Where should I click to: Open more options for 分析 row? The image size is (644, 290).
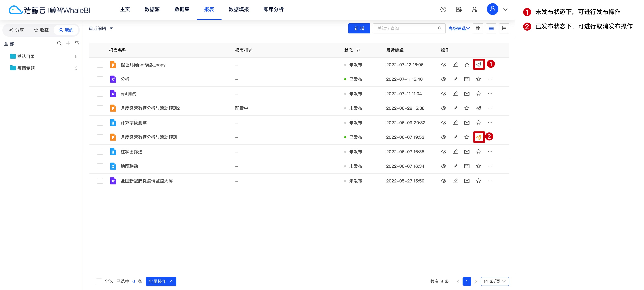[490, 79]
